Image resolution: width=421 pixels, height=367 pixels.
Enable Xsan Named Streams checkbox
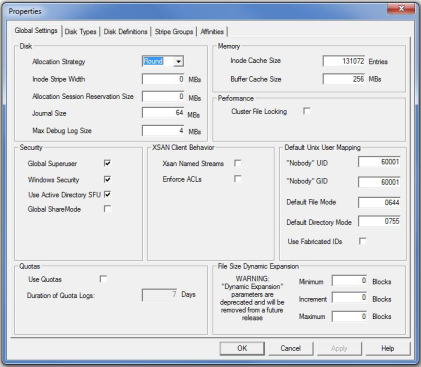click(237, 163)
